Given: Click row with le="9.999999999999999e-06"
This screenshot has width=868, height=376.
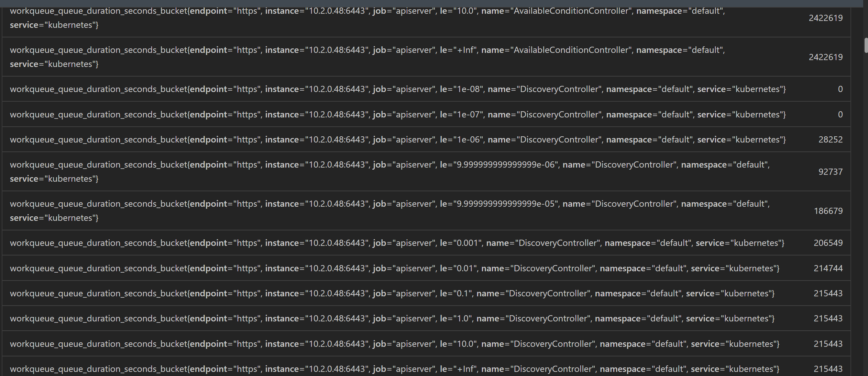Looking at the screenshot, I should point(426,171).
